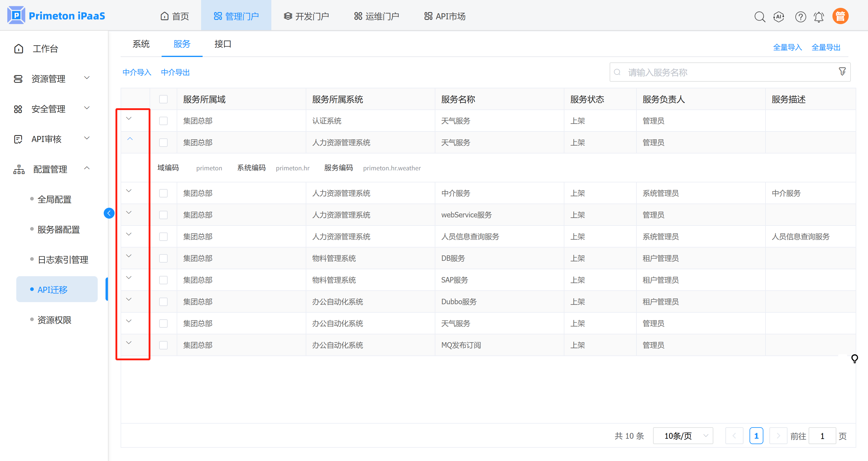Viewport: 868px width, 461px height.
Task: Tick the checkbox for MQ发布订阅 row
Action: [163, 345]
